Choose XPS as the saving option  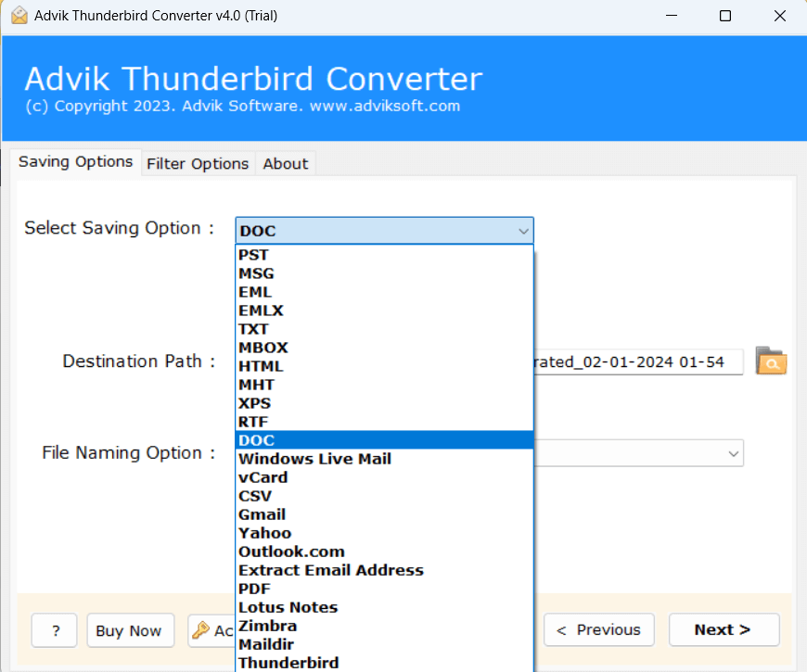click(384, 403)
